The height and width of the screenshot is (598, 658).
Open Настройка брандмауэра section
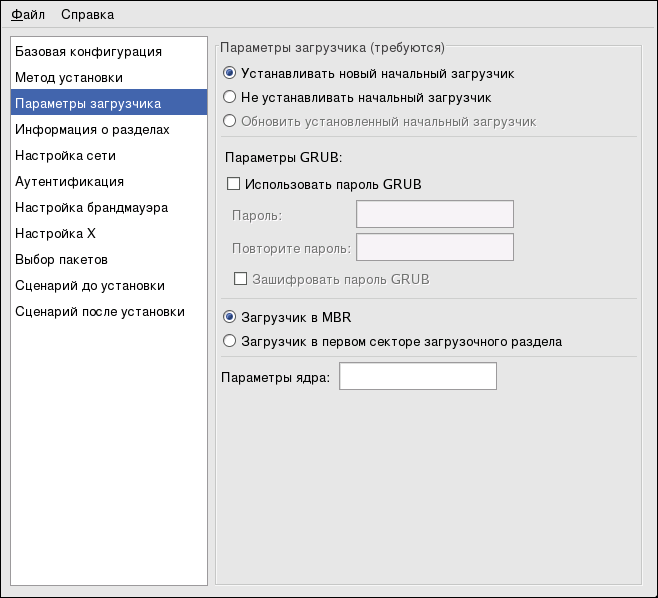(91, 207)
